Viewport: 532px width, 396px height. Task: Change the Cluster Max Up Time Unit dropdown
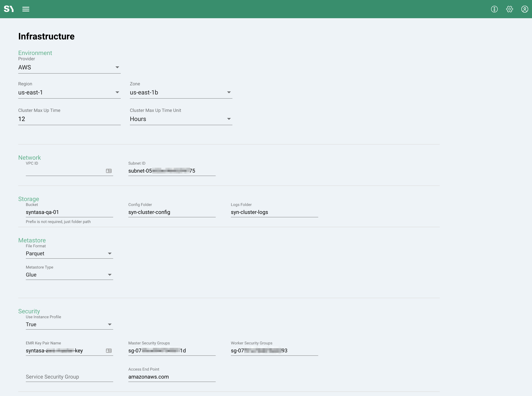[x=181, y=119]
